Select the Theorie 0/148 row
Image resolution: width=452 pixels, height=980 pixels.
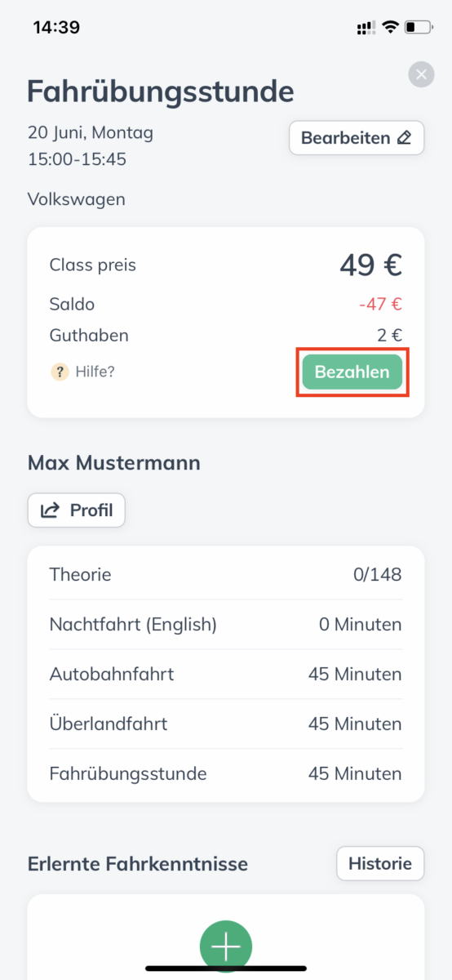pos(226,575)
